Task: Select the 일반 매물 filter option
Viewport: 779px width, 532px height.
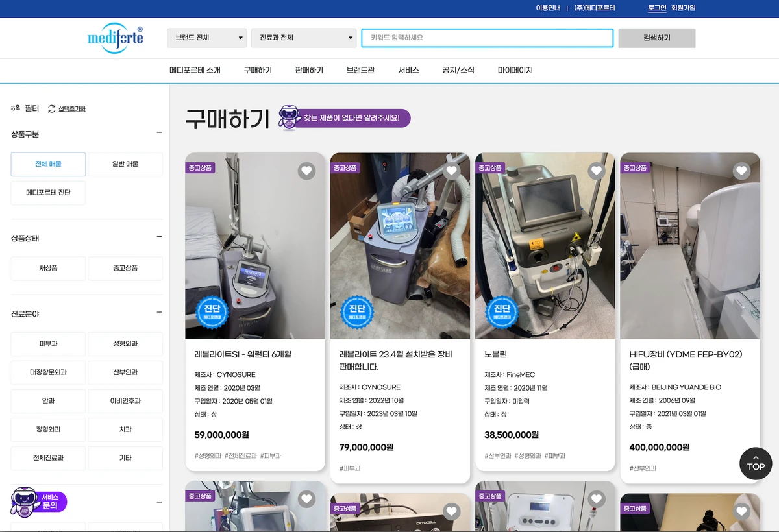Action: point(125,164)
